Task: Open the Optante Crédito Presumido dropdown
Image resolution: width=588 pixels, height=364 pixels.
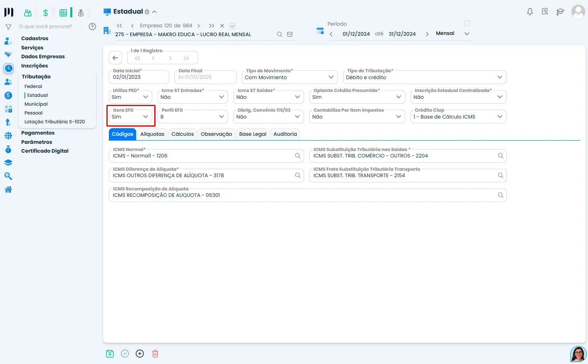Action: 357,97
